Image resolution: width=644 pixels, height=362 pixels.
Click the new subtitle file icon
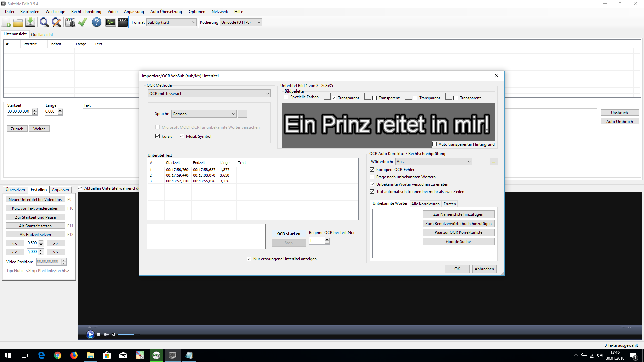(x=6, y=22)
